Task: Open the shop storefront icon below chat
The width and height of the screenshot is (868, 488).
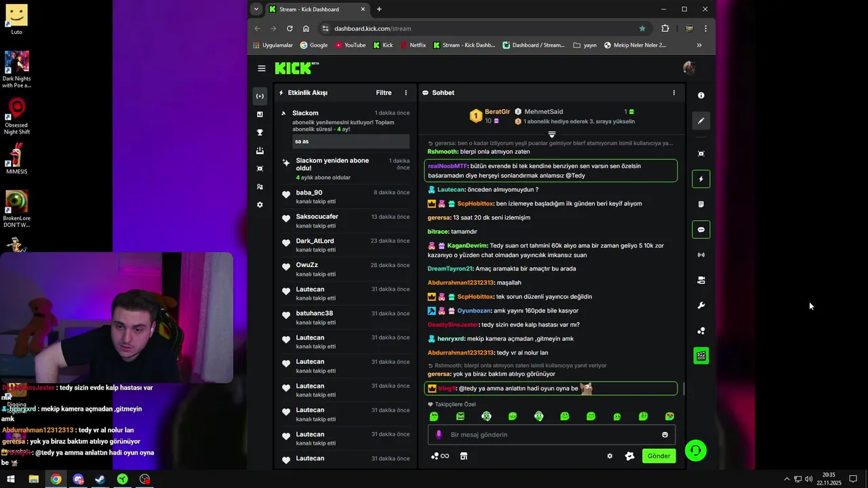Action: click(464, 456)
